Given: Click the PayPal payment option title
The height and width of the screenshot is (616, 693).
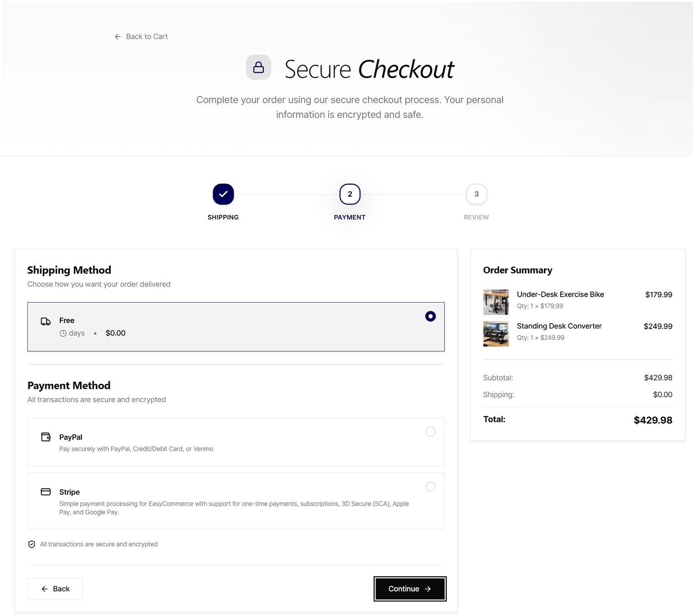Looking at the screenshot, I should point(71,437).
